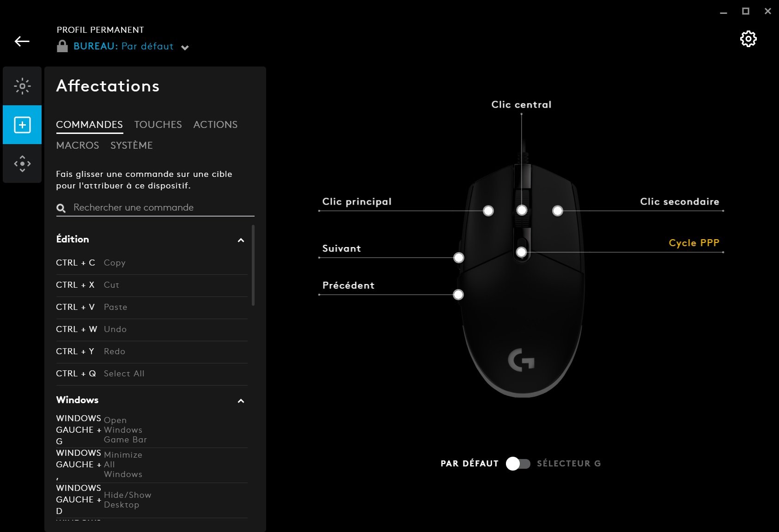Click the PAR DÉFAUT label
Viewport: 779px width, 532px height.
click(469, 464)
